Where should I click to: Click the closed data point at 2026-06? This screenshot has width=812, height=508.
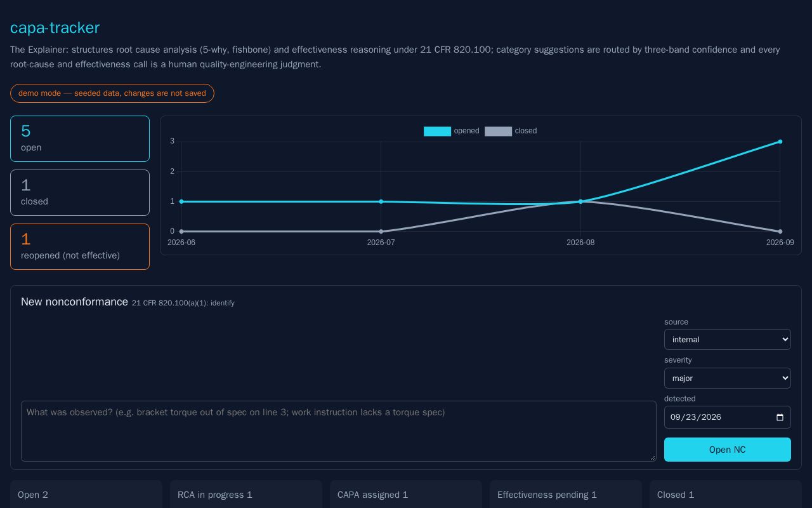tap(181, 231)
